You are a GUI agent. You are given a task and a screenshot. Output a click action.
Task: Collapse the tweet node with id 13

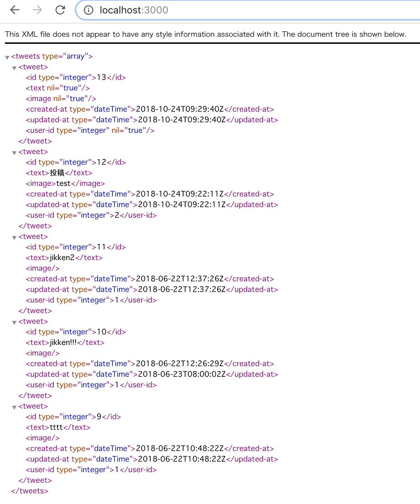click(14, 68)
